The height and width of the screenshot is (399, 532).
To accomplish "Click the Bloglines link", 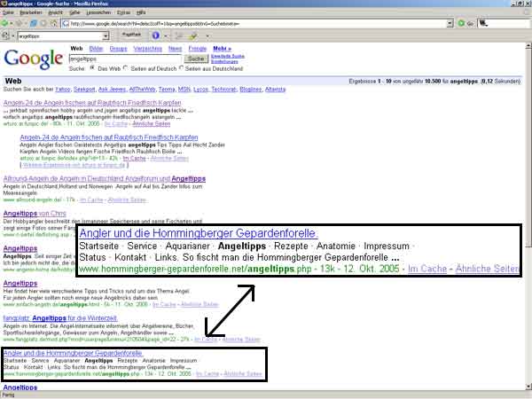I will pyautogui.click(x=250, y=90).
